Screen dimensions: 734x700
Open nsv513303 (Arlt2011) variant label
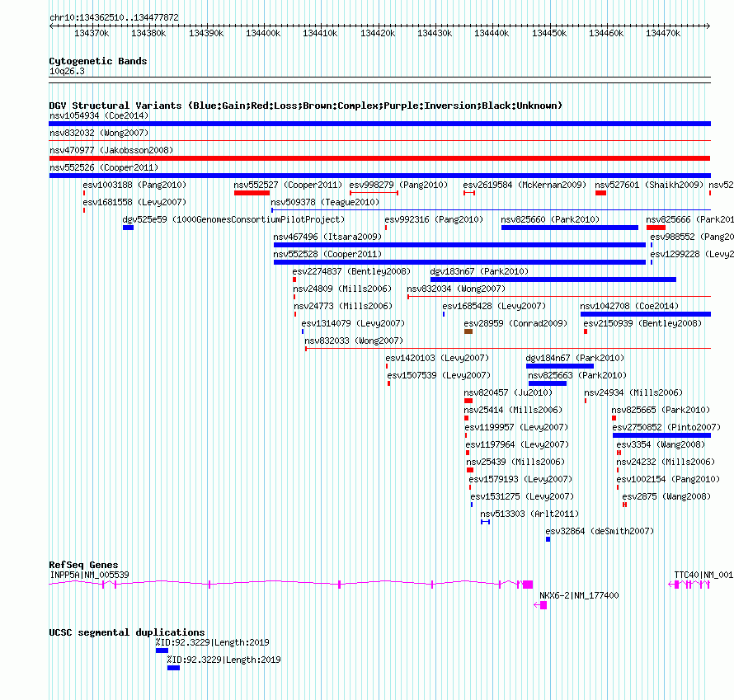tap(529, 514)
